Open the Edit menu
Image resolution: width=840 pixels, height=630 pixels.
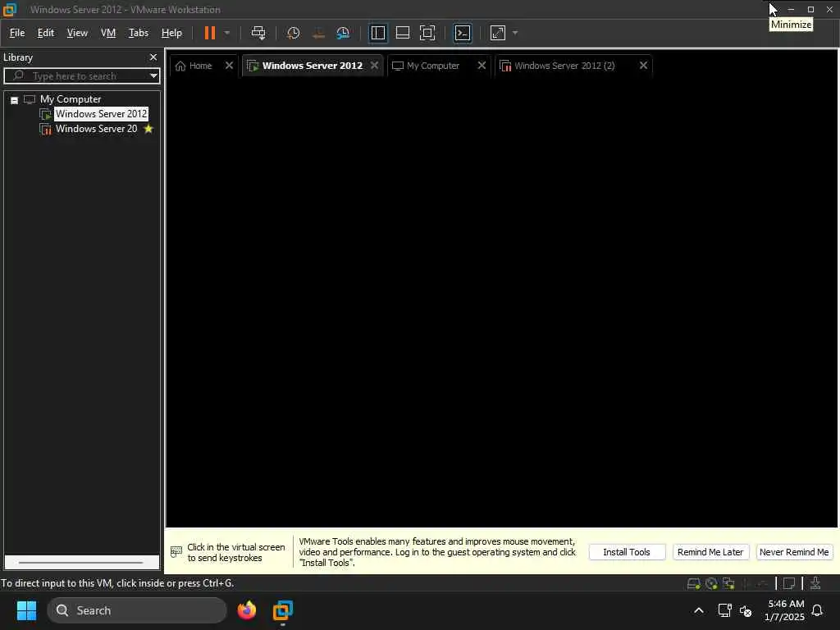coord(46,33)
